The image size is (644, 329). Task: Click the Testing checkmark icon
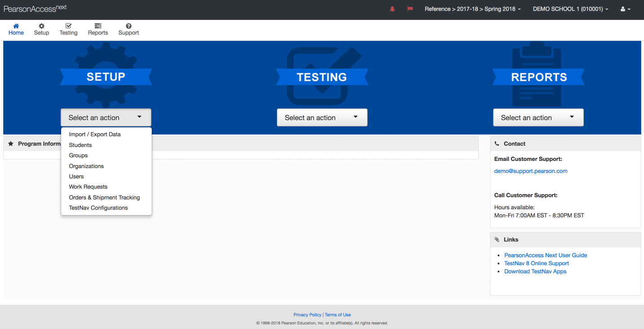68,26
